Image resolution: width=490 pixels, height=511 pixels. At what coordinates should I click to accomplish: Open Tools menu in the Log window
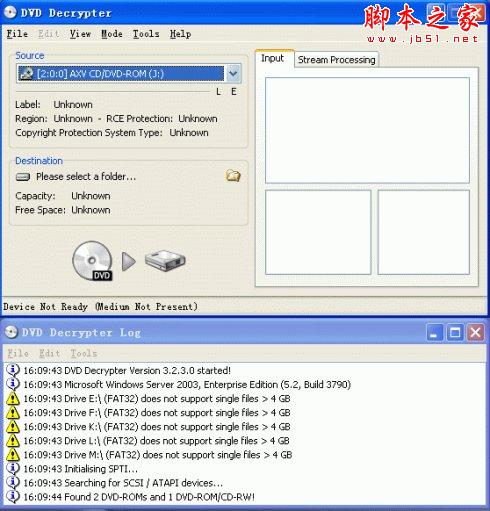(83, 353)
